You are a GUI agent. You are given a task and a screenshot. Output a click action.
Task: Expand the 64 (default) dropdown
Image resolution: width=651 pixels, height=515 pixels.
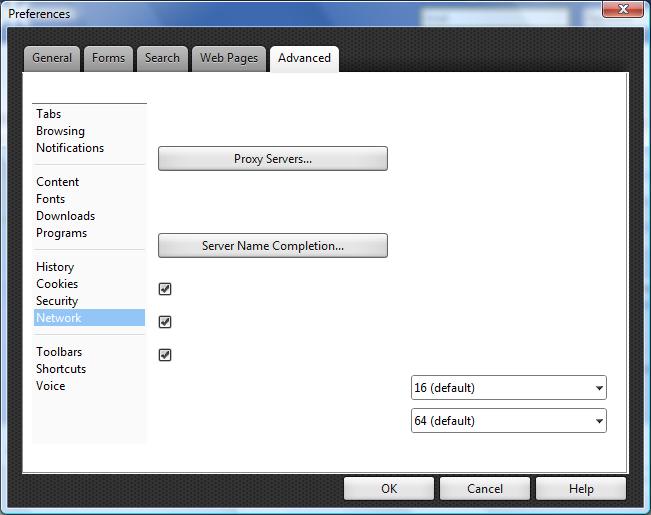pos(509,421)
